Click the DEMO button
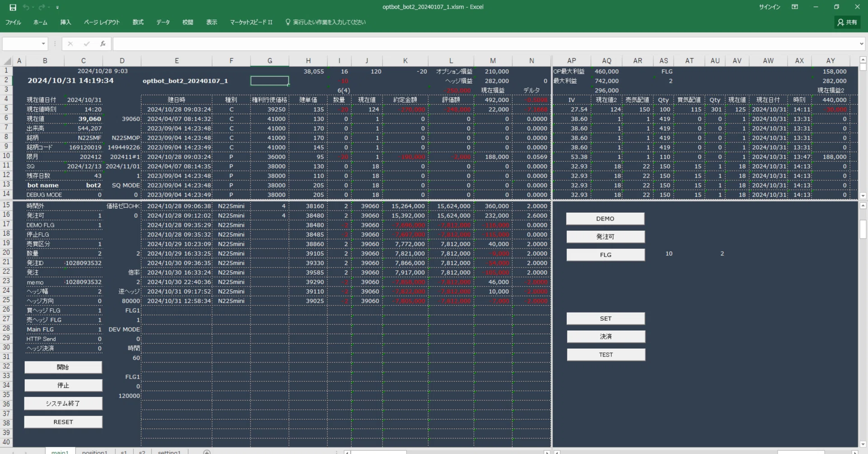 tap(605, 219)
